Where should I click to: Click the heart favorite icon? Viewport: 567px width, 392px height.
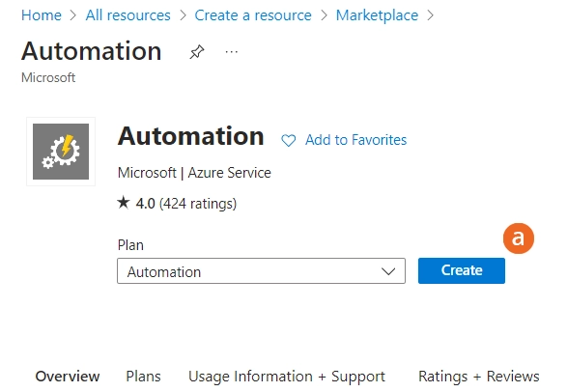coord(288,140)
